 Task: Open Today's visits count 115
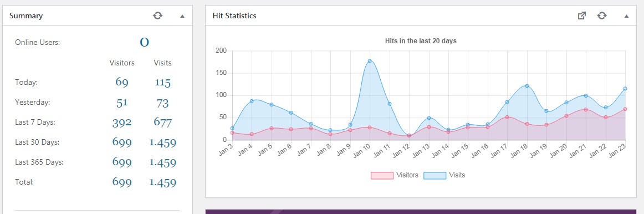point(162,83)
